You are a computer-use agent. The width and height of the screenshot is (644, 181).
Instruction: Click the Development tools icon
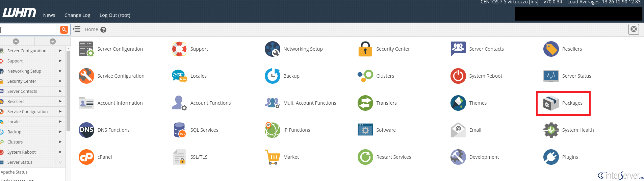(x=458, y=157)
